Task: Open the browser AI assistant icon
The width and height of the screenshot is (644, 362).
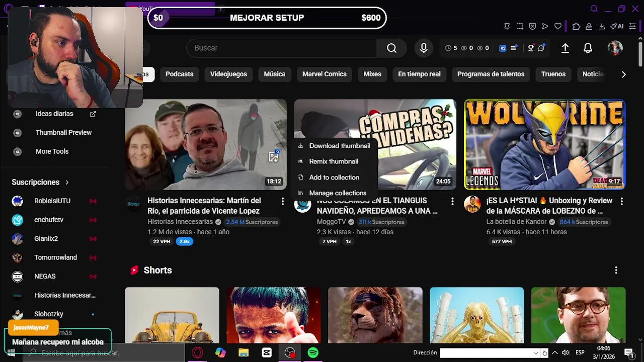Action: pos(617,26)
